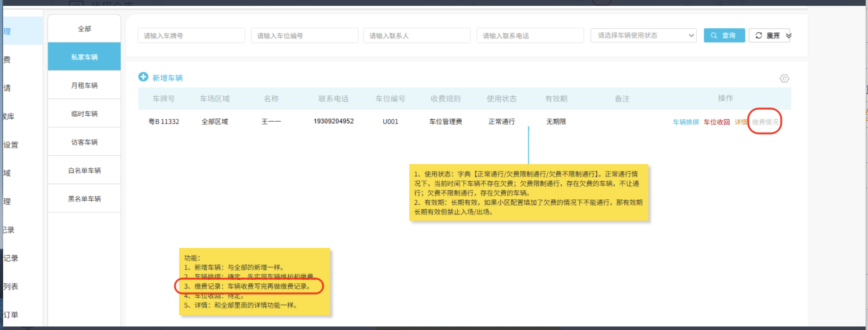The height and width of the screenshot is (330, 868).
Task: Open 详情 for 粤B 11332
Action: click(x=740, y=122)
